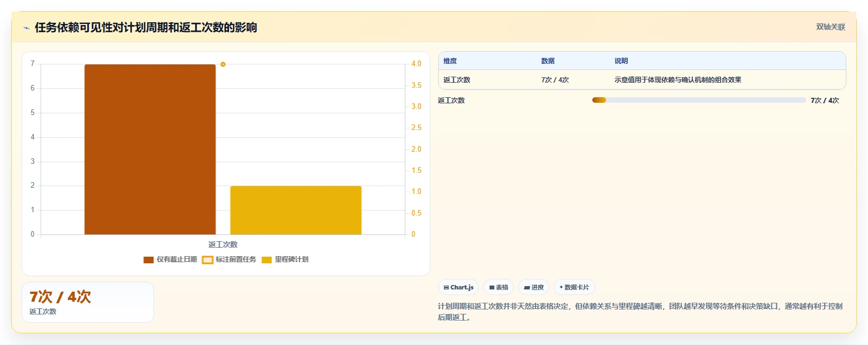Click the yellow 里程碑计划 legend swatch

pos(266,259)
